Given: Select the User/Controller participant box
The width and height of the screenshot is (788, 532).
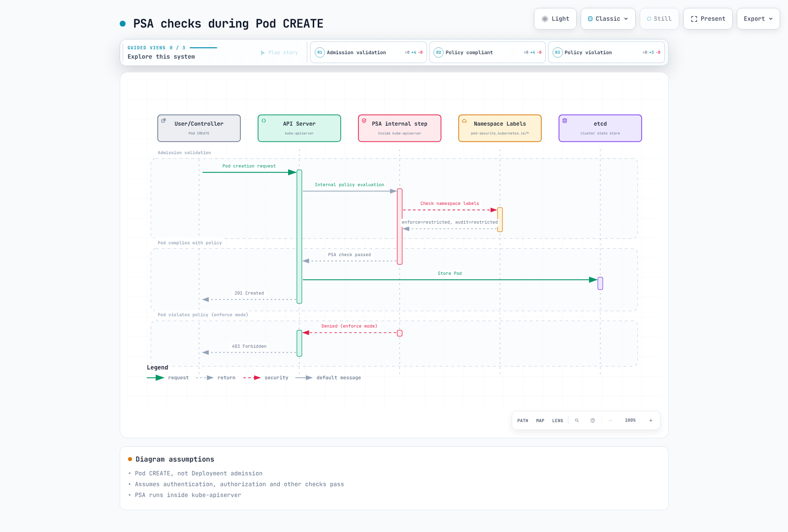Looking at the screenshot, I should (199, 128).
